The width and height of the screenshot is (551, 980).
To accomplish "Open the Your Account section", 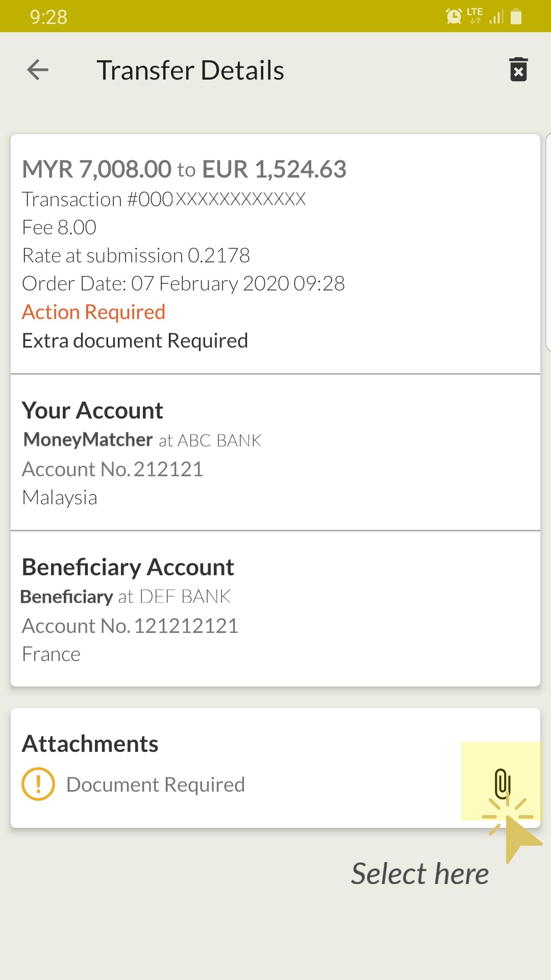I will [92, 410].
